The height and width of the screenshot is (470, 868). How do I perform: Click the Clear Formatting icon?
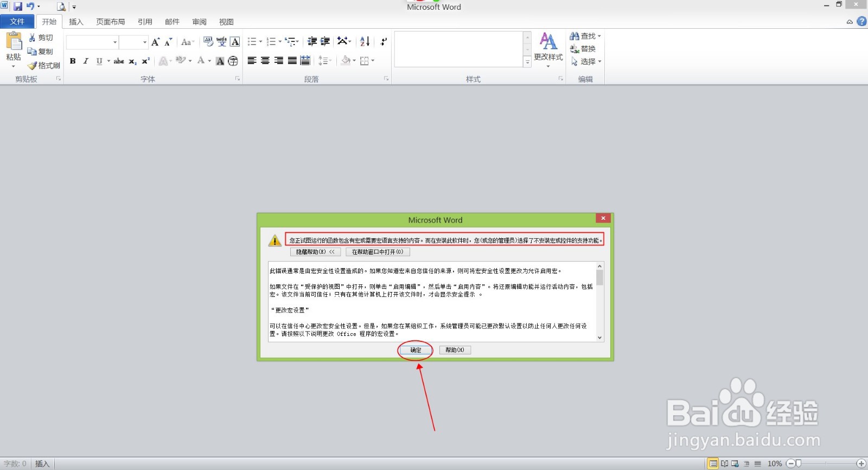coord(208,42)
